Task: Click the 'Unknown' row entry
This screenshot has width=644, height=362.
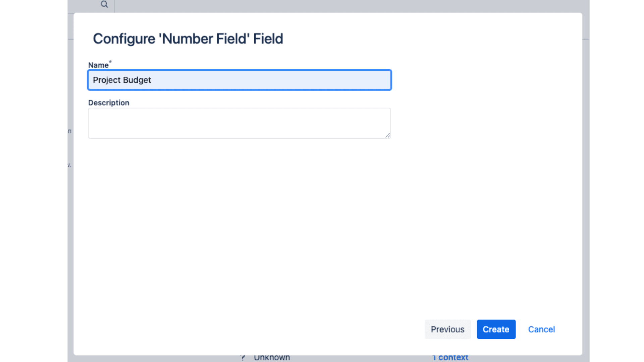Action: 272,357
